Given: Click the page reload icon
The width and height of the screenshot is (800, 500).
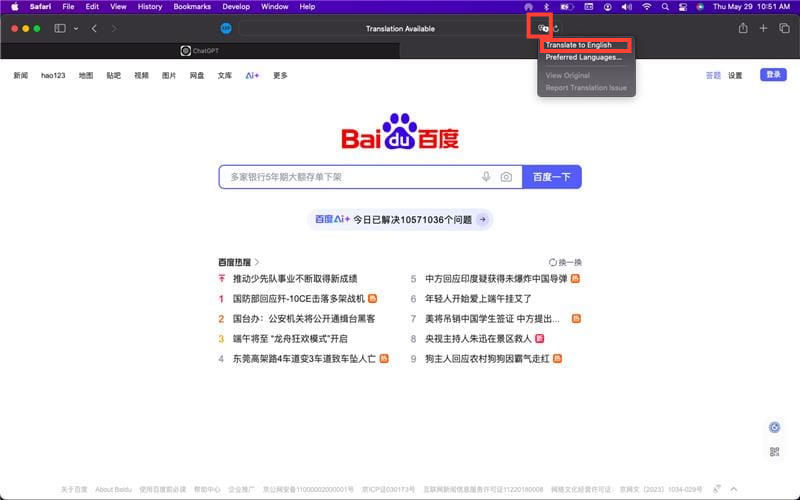Looking at the screenshot, I should (x=556, y=28).
